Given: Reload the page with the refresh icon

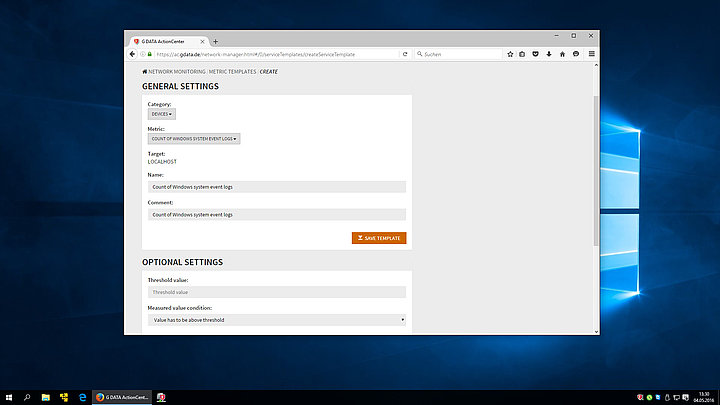Looking at the screenshot, I should 405,54.
